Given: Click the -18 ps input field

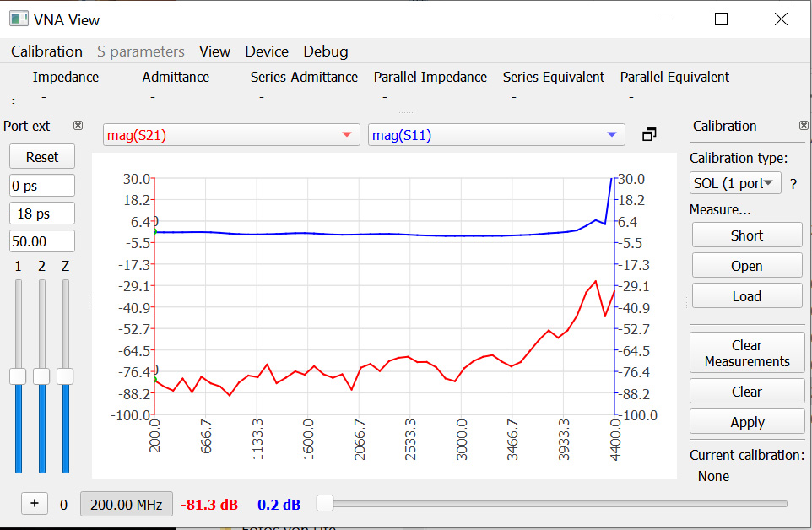Looking at the screenshot, I should click(42, 214).
